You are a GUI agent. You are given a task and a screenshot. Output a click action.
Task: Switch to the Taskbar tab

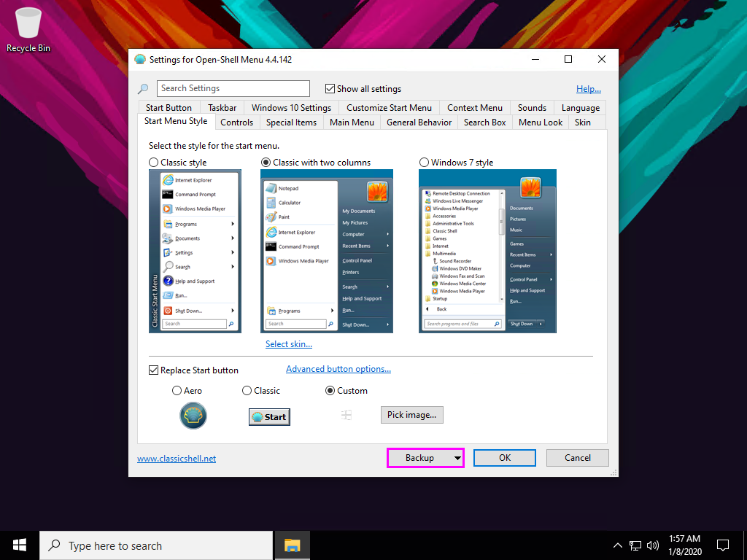tap(222, 108)
